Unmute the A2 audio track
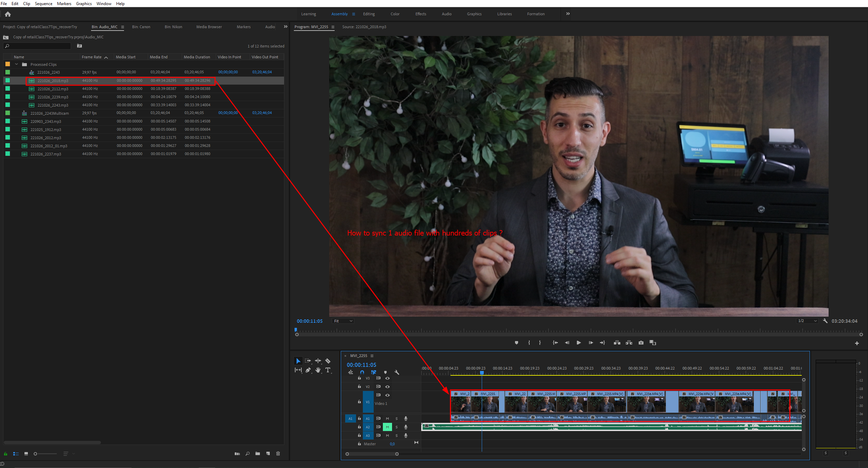 (x=387, y=427)
